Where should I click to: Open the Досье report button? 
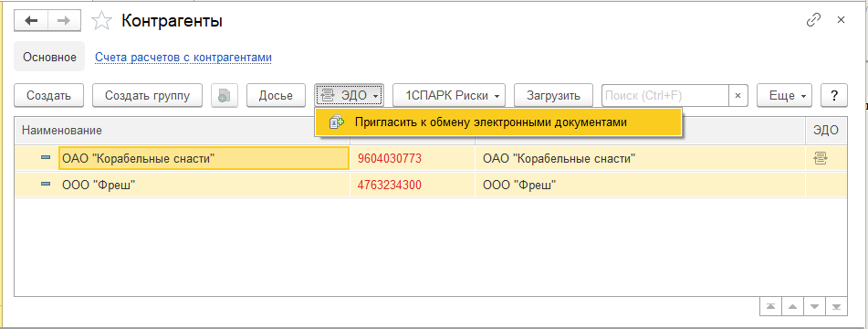(x=276, y=95)
